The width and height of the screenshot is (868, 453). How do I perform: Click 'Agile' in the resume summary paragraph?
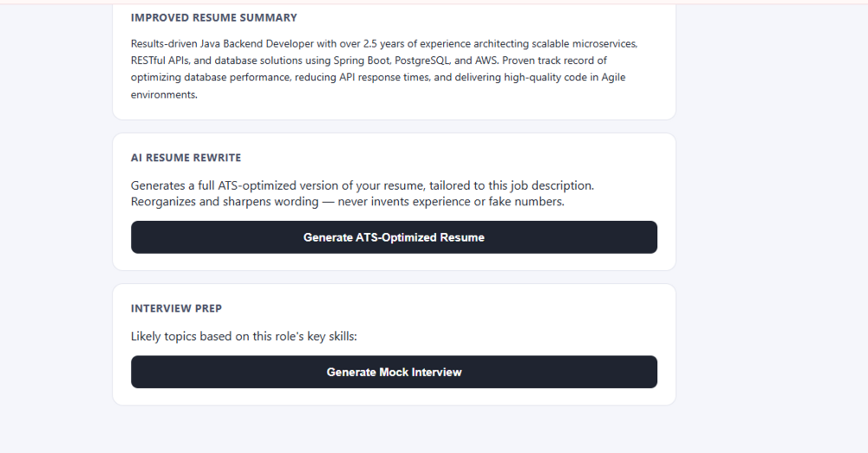[x=613, y=78]
